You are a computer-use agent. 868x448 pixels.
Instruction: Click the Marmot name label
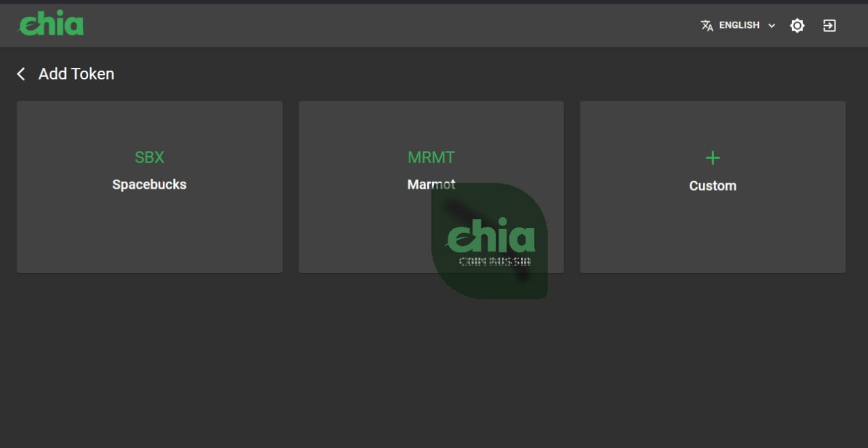431,185
